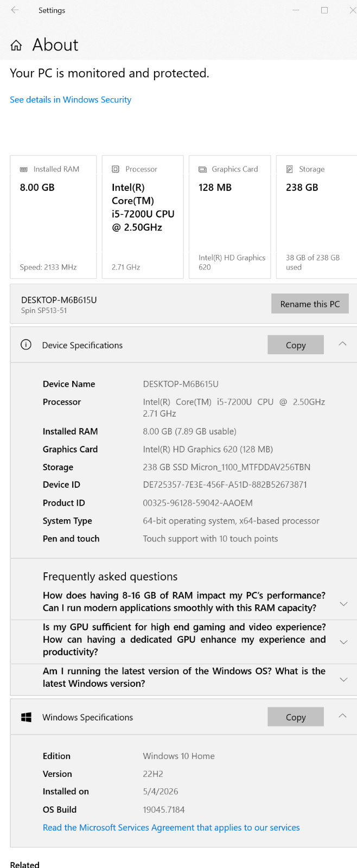The image size is (357, 868).
Task: Read the Microsoft Services Agreement link
Action: click(171, 827)
